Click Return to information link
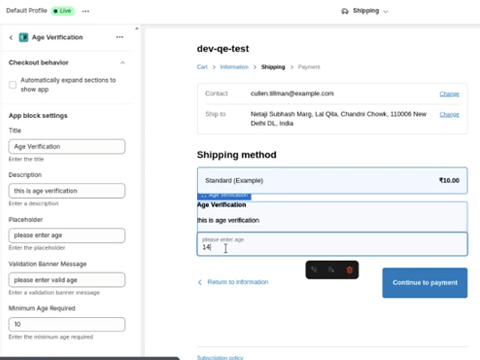 [x=238, y=282]
